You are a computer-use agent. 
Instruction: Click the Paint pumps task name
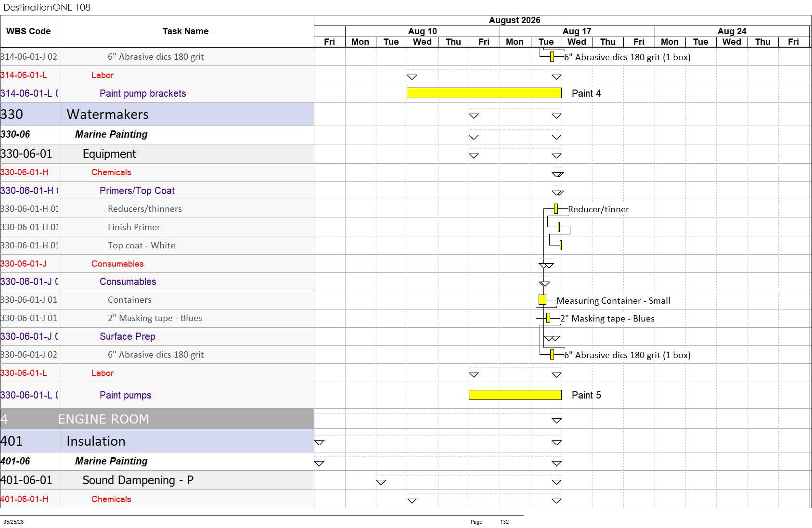coord(125,395)
